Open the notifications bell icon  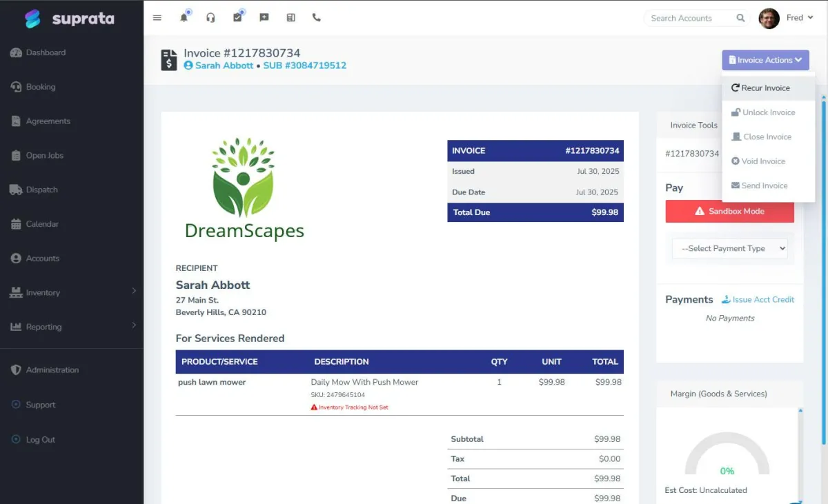coord(184,18)
